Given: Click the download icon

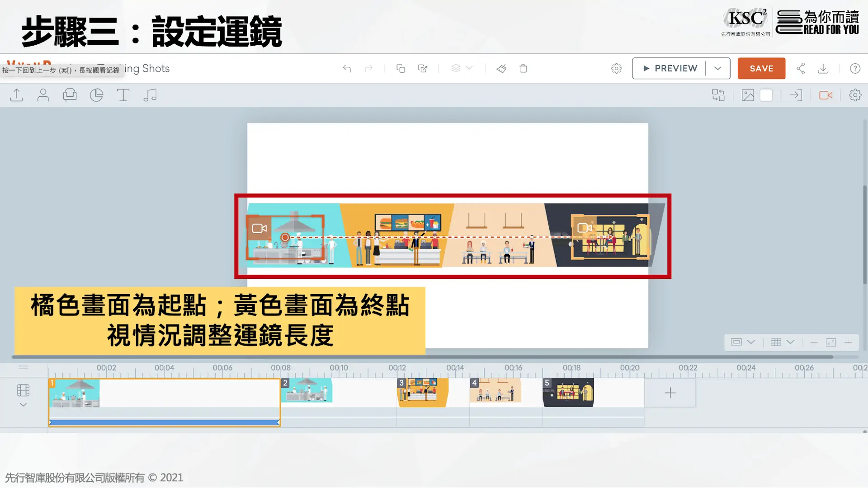Looking at the screenshot, I should point(823,68).
